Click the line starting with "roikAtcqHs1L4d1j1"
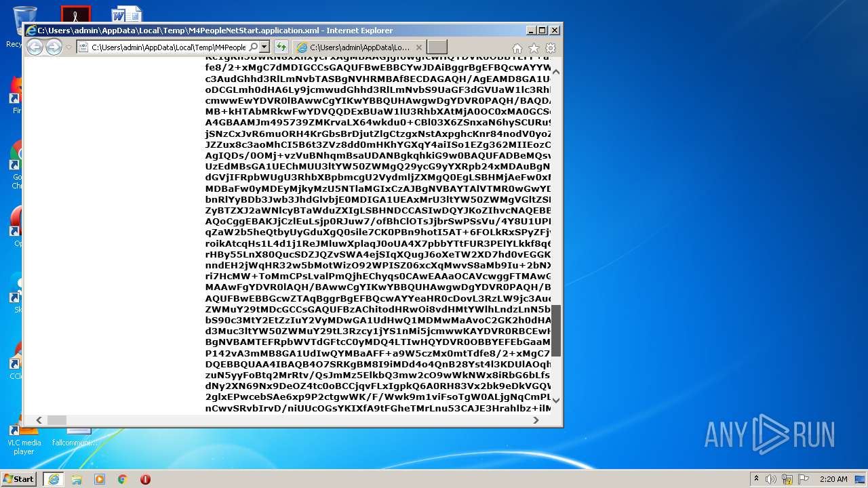 click(378, 243)
